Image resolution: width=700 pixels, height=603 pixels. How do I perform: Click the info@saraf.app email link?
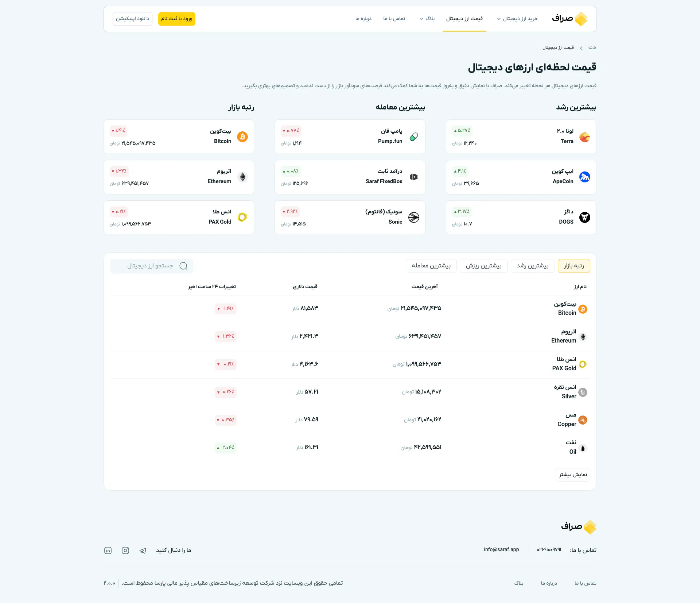501,550
